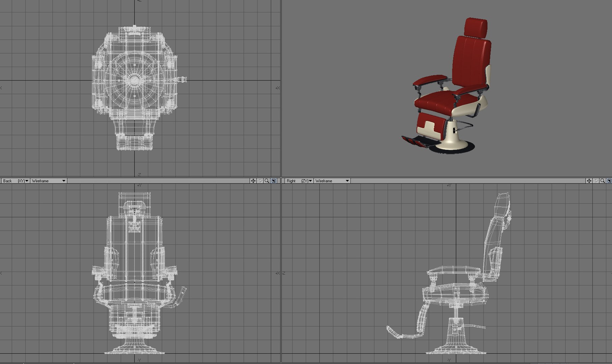Click the rotate icon in Right viewport
The width and height of the screenshot is (612, 364).
596,181
